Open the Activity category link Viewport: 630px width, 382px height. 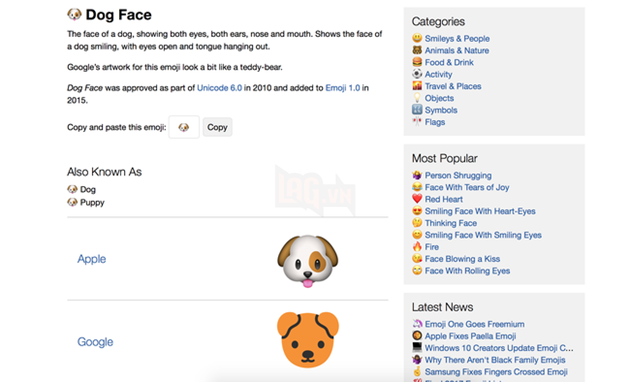(438, 74)
